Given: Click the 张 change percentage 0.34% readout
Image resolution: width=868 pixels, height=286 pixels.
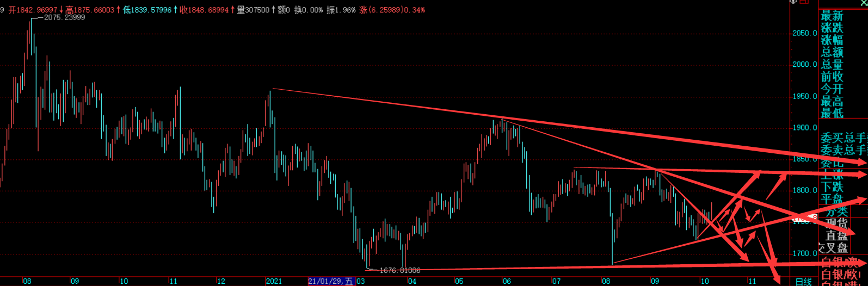Looking at the screenshot, I should (x=392, y=10).
